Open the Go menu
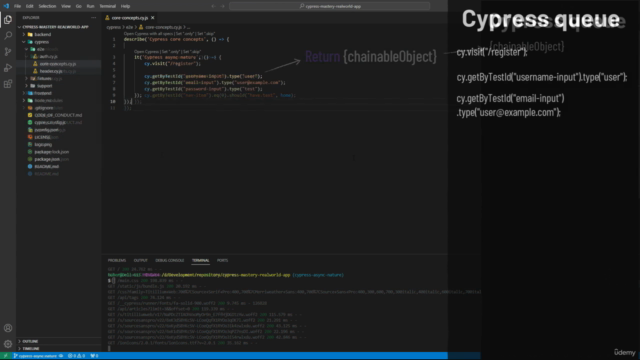This screenshot has width=640, height=360. point(78,6)
